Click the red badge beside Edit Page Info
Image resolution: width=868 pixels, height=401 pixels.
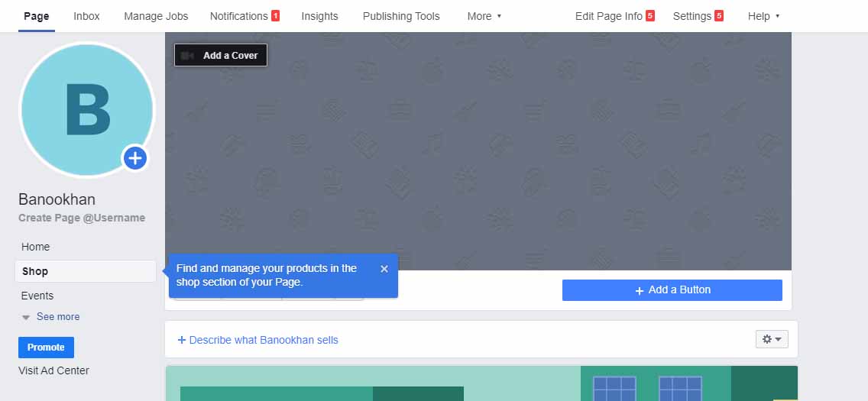(x=650, y=16)
